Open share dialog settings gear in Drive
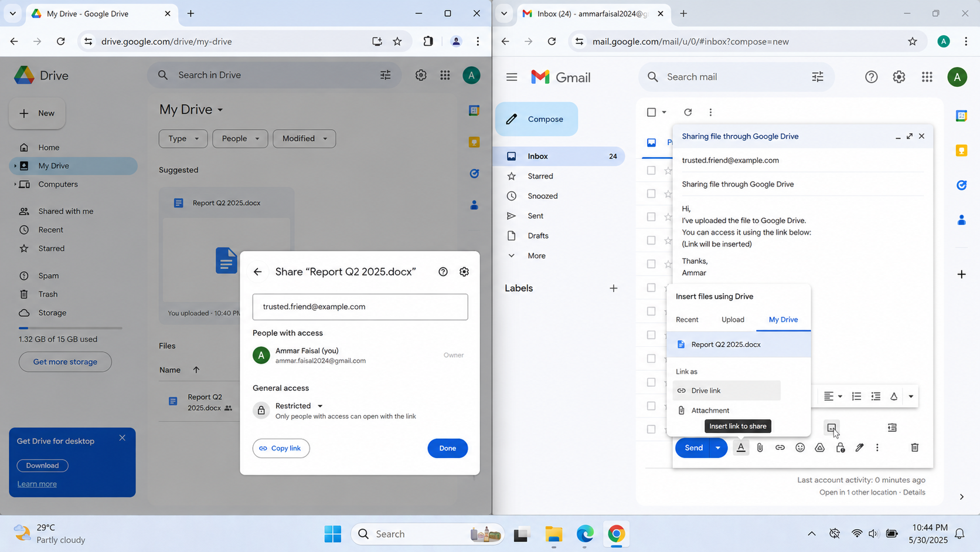Viewport: 980px width, 552px height. click(x=464, y=272)
